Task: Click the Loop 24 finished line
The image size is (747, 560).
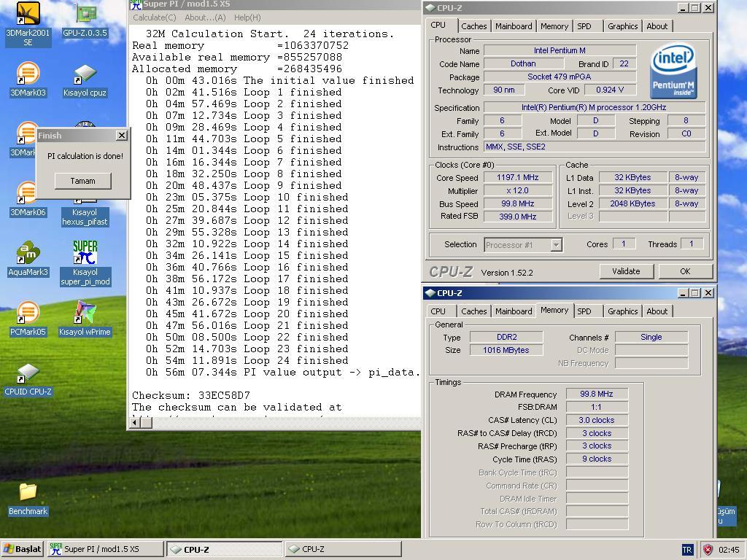Action: click(247, 360)
